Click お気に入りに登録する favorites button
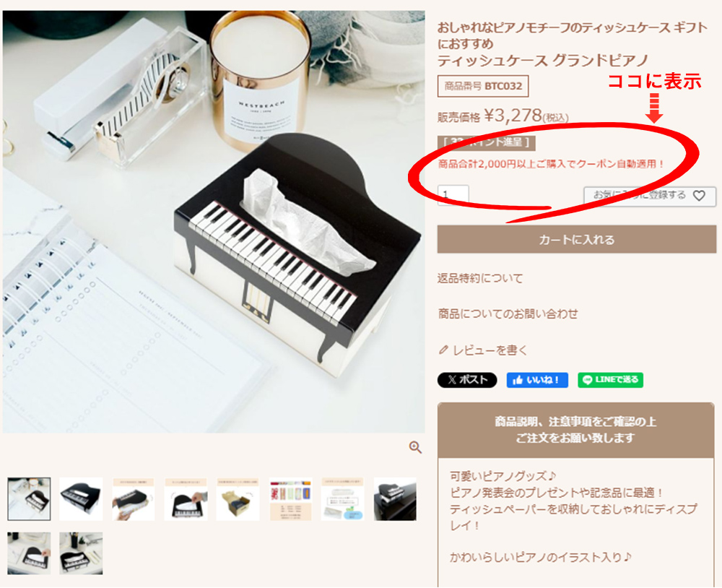The width and height of the screenshot is (722, 588). tap(650, 196)
